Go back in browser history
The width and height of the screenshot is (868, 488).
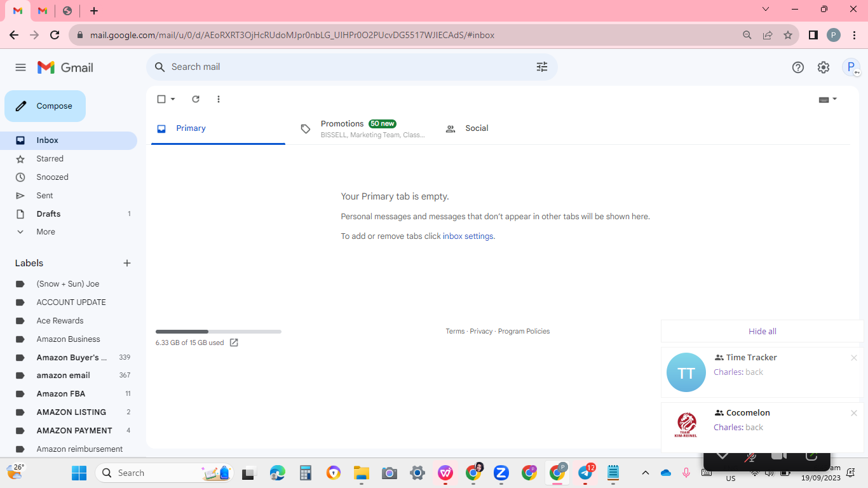(x=14, y=35)
